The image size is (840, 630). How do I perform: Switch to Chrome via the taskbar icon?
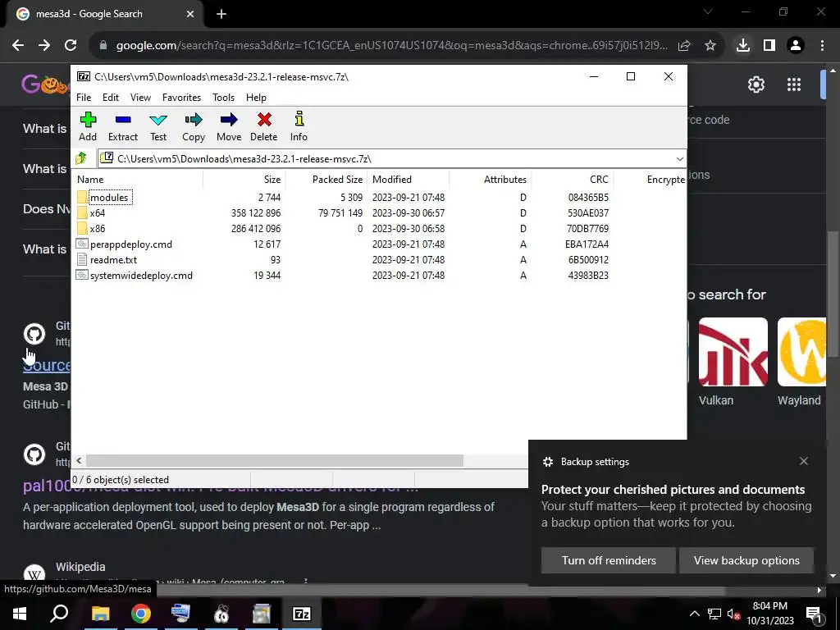pyautogui.click(x=141, y=614)
